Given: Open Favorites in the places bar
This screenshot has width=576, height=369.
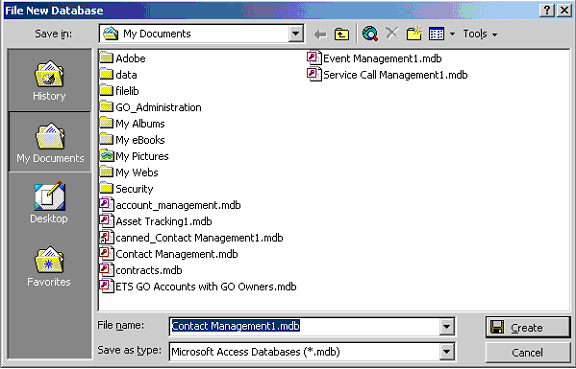Looking at the screenshot, I should (49, 266).
